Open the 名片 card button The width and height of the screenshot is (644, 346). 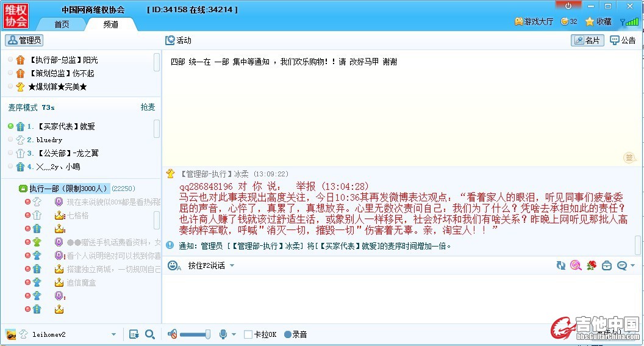[587, 40]
